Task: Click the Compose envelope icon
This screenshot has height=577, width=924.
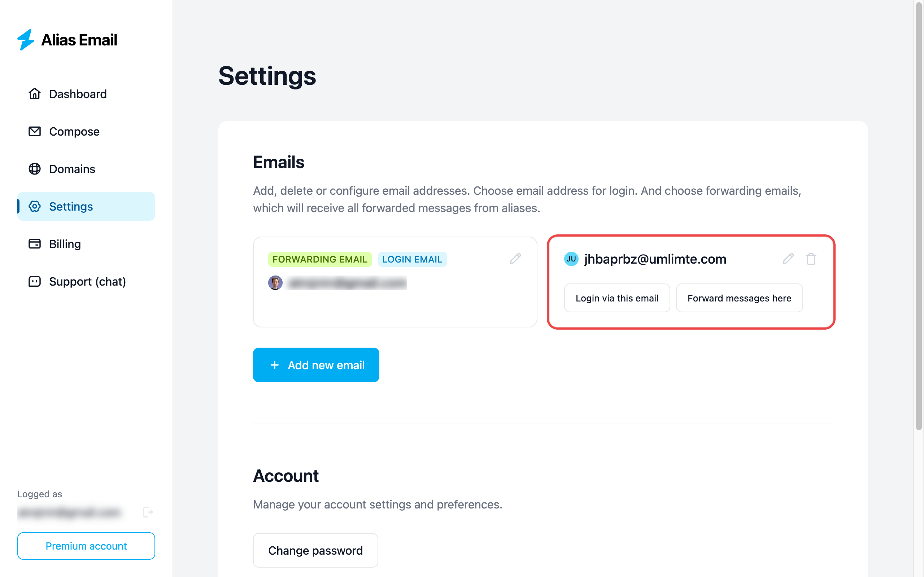Action: point(34,131)
